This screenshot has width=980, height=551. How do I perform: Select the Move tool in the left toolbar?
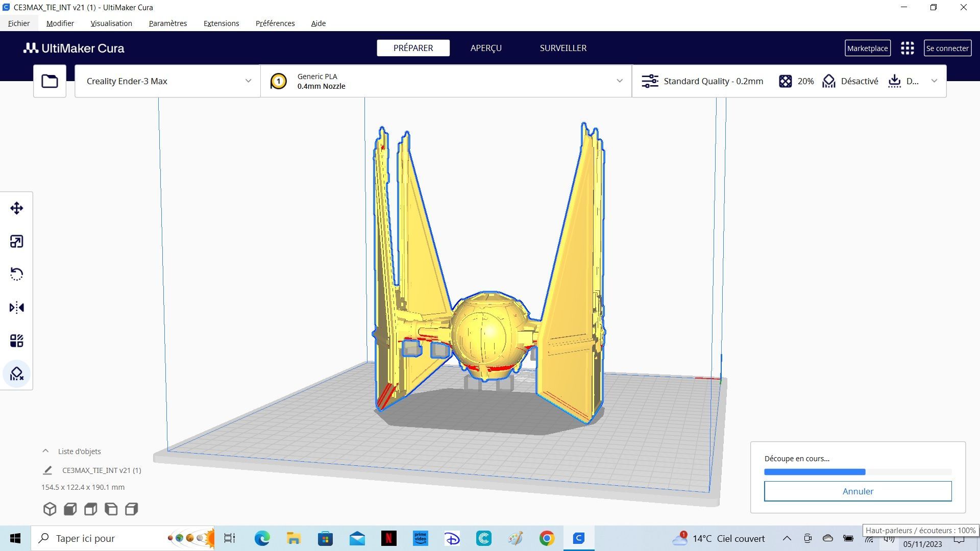[16, 208]
